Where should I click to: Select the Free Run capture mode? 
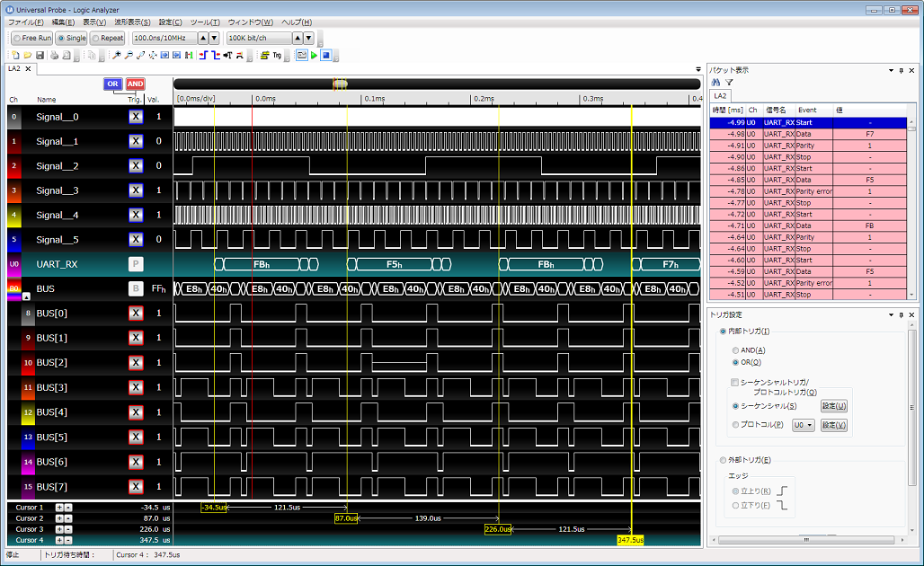coord(32,38)
